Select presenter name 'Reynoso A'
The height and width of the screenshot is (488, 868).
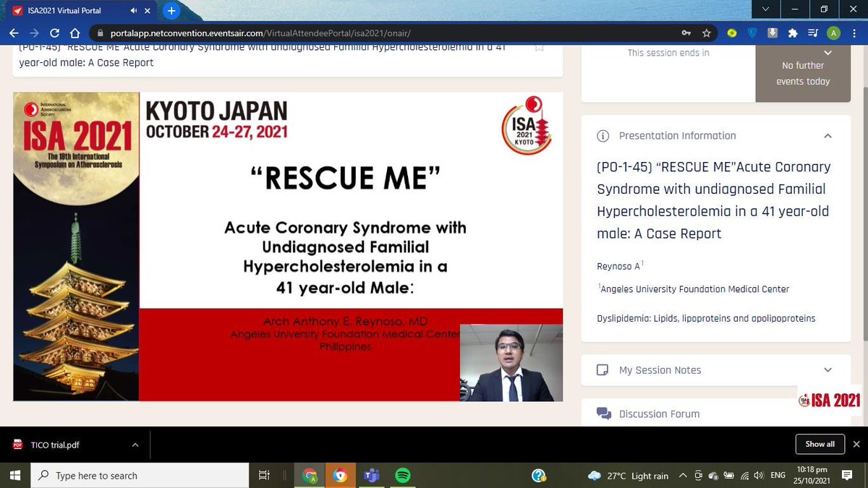(618, 266)
